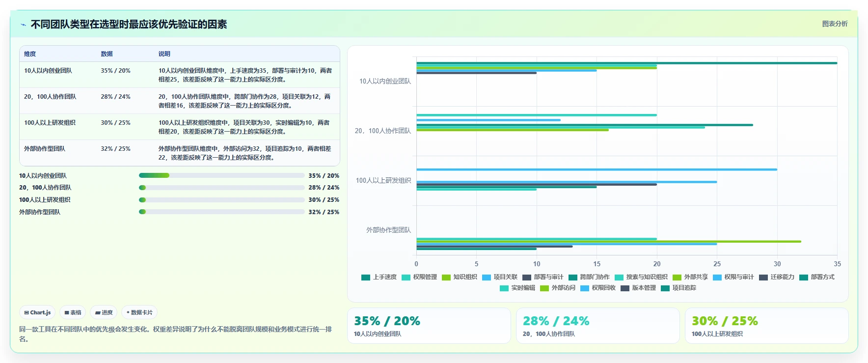868x363 pixels.
Task: Toggle the 版本管理 legend entry
Action: pos(638,288)
